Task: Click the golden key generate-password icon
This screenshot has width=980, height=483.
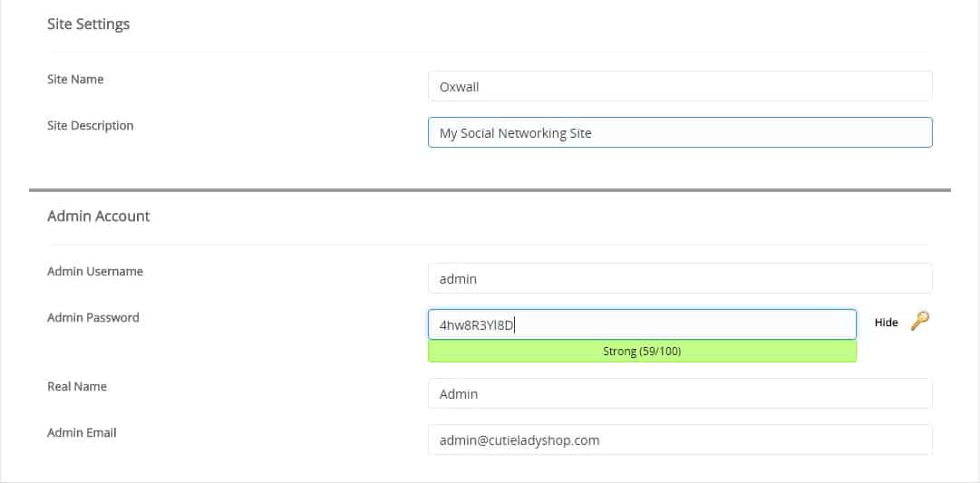Action: pos(919,321)
